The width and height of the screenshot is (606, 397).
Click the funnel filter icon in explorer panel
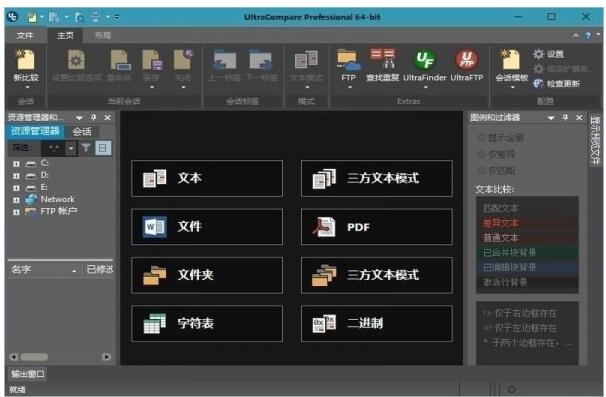point(86,148)
